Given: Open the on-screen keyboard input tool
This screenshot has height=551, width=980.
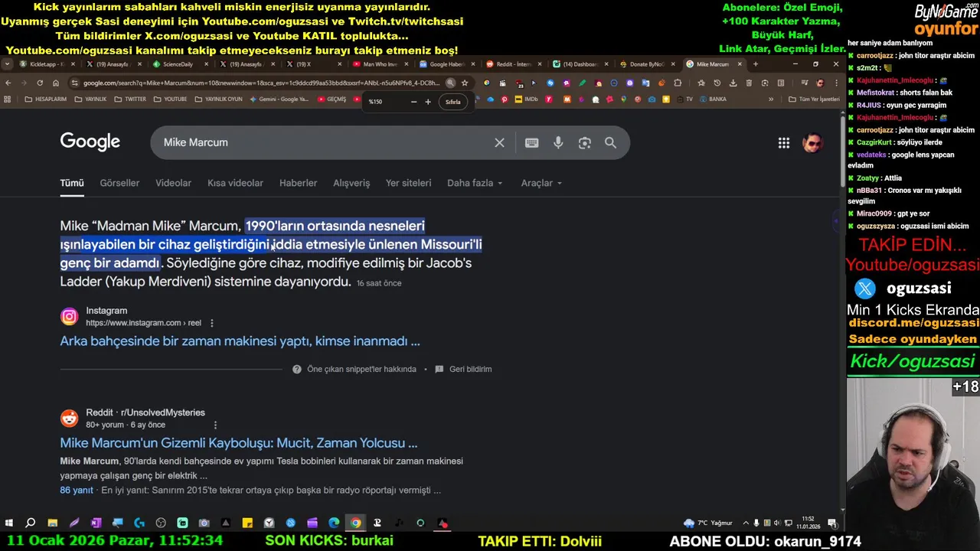Looking at the screenshot, I should pyautogui.click(x=531, y=142).
